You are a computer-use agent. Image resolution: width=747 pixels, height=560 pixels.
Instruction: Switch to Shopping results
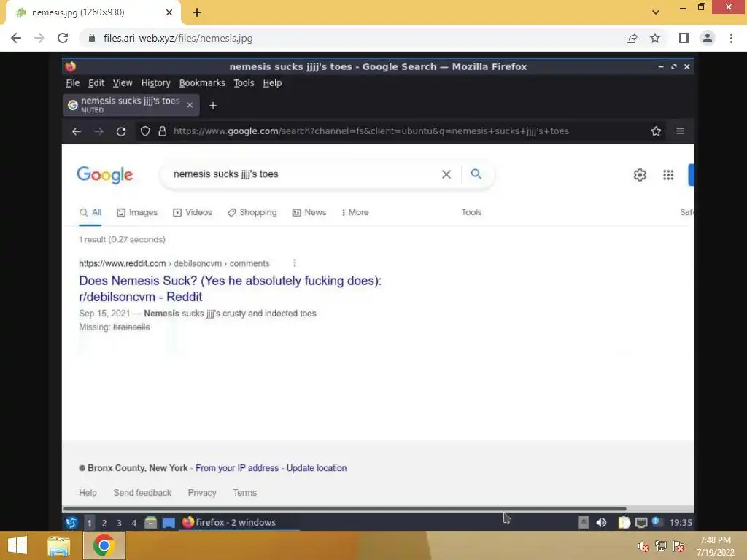point(252,212)
